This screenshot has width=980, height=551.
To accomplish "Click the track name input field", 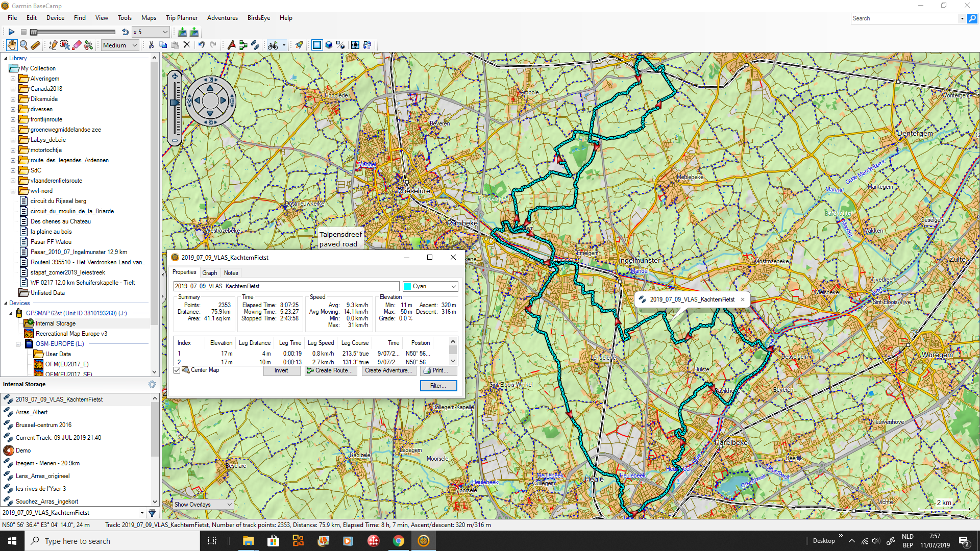I will 286,286.
